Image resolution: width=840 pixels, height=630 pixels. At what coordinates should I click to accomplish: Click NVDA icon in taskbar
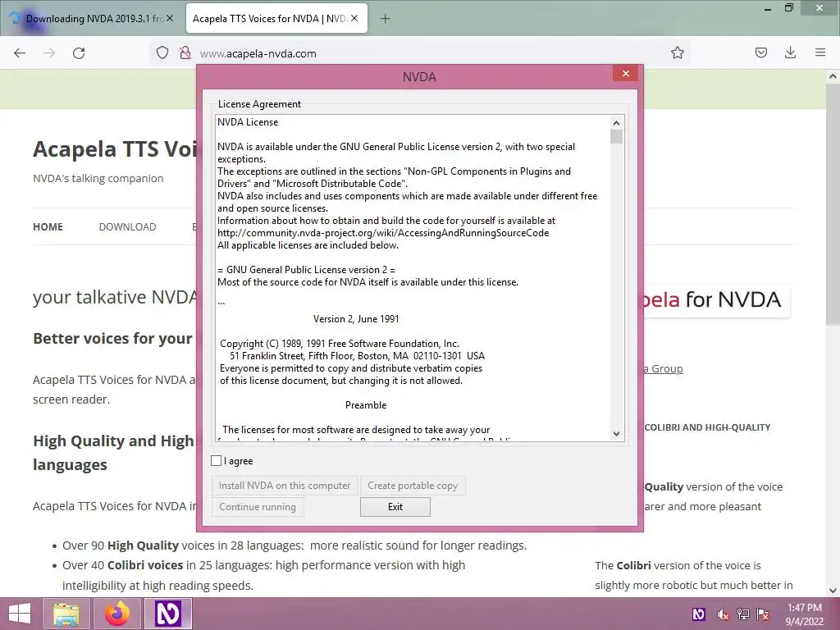coord(167,614)
